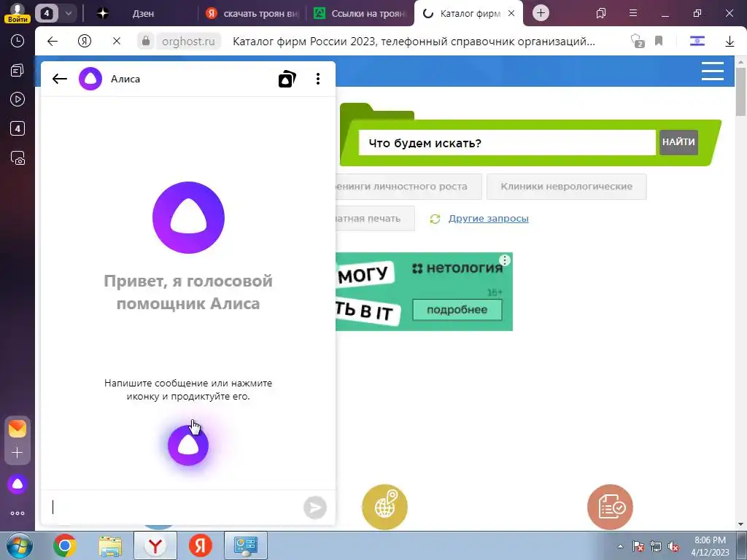Click the active Yandex Browser taskbar button

click(x=155, y=545)
